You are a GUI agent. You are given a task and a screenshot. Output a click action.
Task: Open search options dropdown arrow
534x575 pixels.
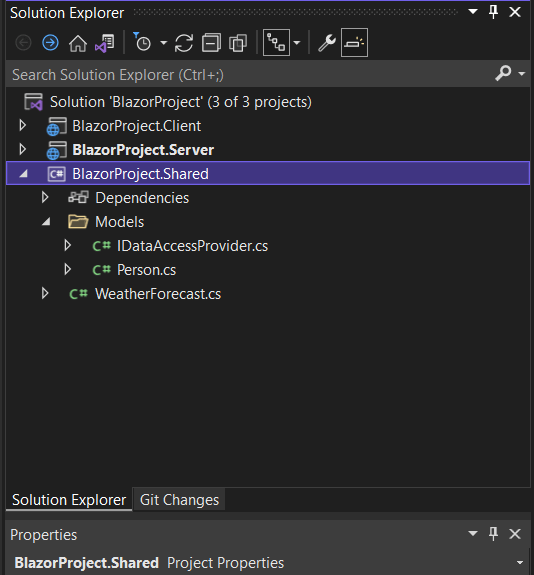click(x=521, y=74)
